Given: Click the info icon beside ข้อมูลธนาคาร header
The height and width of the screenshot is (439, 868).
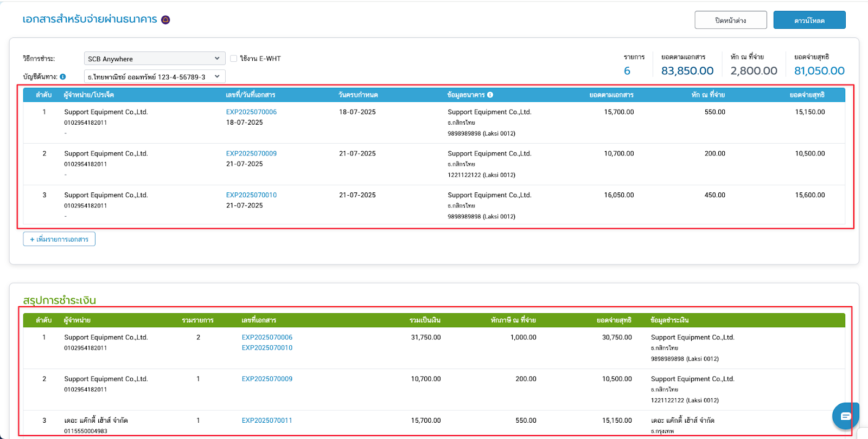Looking at the screenshot, I should 490,95.
